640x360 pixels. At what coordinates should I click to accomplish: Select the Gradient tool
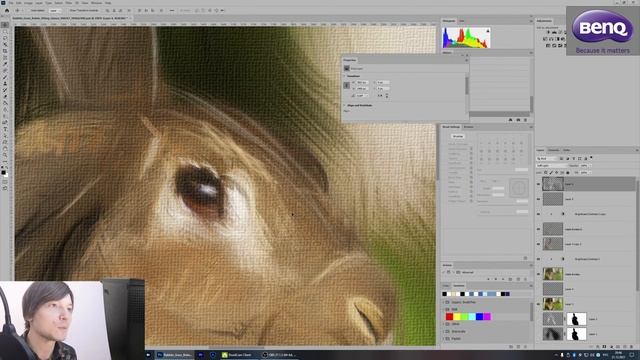pos(5,103)
